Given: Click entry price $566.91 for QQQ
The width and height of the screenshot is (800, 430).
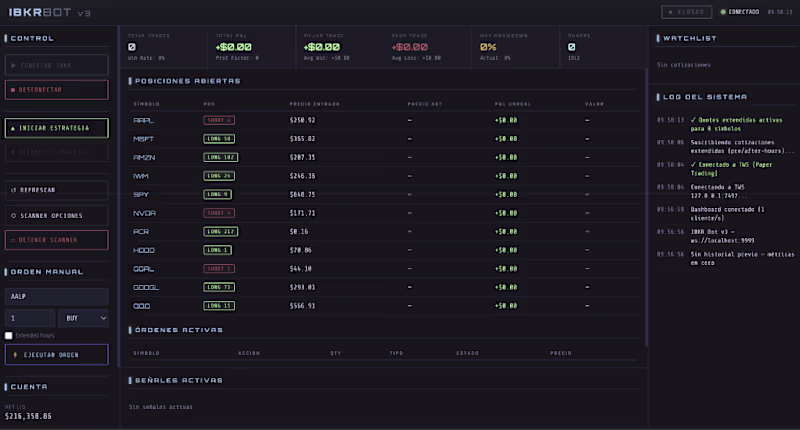Looking at the screenshot, I should pyautogui.click(x=303, y=306).
